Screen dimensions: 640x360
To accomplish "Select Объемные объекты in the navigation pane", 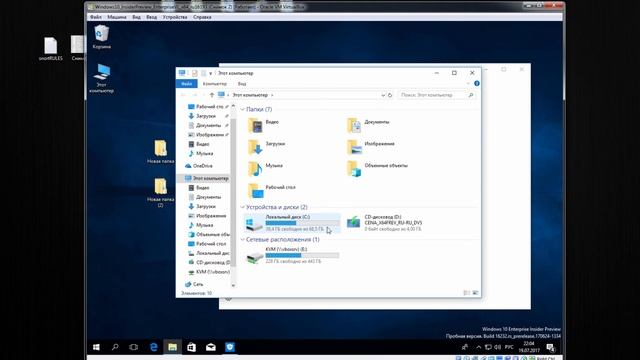I will point(209,234).
